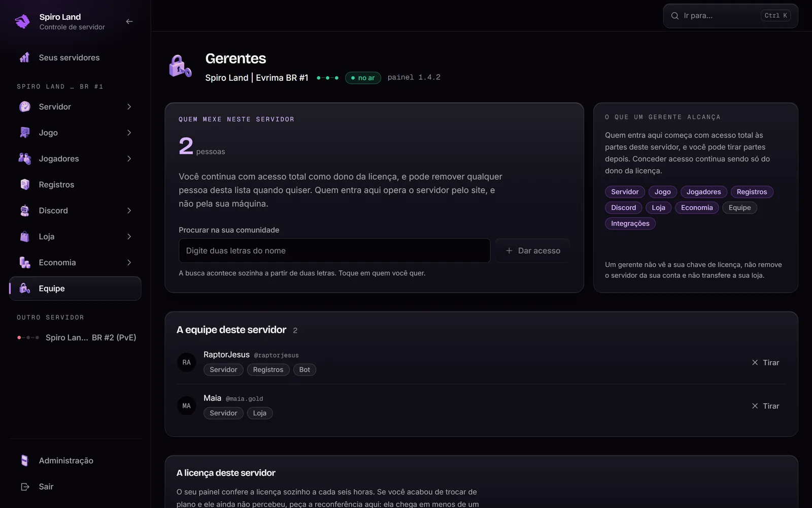The height and width of the screenshot is (508, 812).
Task: Click the Sair logout icon
Action: tap(24, 487)
